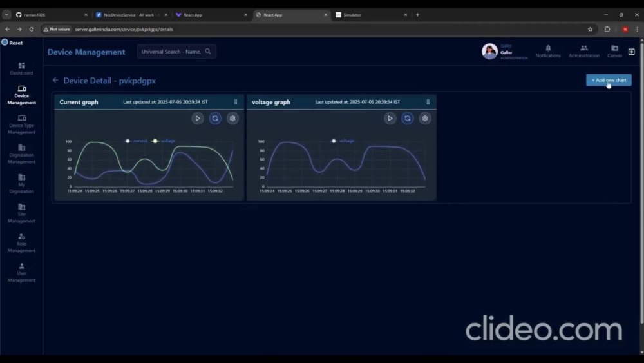Screen dimensions: 644x363
Task: Open Organization Management in sidebar
Action: (21, 154)
